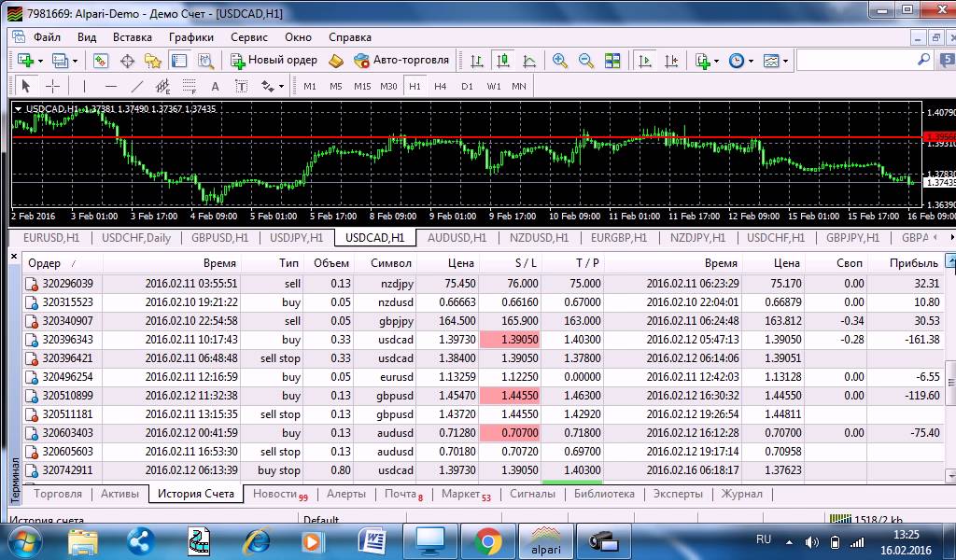956x560 pixels.
Task: Toggle chart shift icon
Action: [670, 61]
